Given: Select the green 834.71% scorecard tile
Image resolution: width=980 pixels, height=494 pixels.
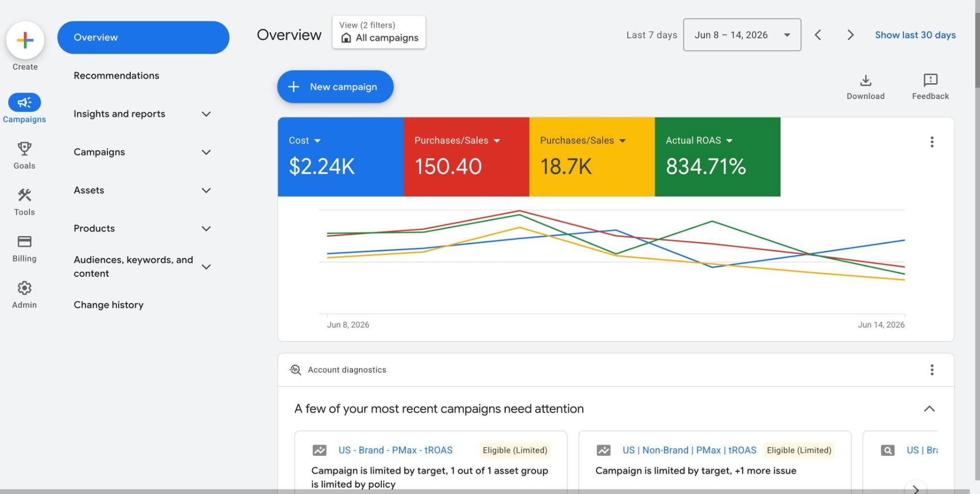Looking at the screenshot, I should pos(718,157).
